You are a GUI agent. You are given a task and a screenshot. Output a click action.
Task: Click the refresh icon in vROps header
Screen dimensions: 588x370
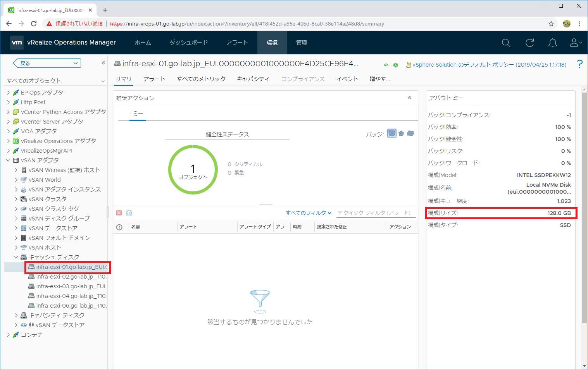point(529,43)
